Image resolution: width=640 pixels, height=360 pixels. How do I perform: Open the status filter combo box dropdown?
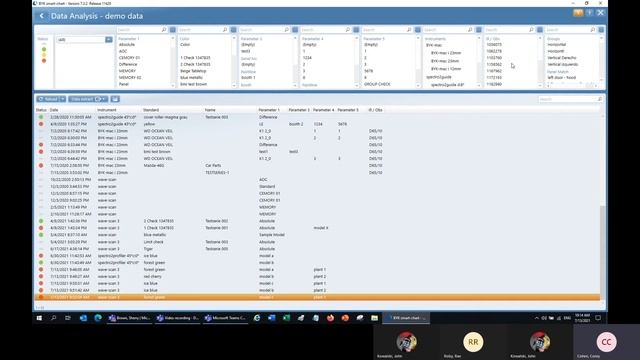[x=109, y=40]
